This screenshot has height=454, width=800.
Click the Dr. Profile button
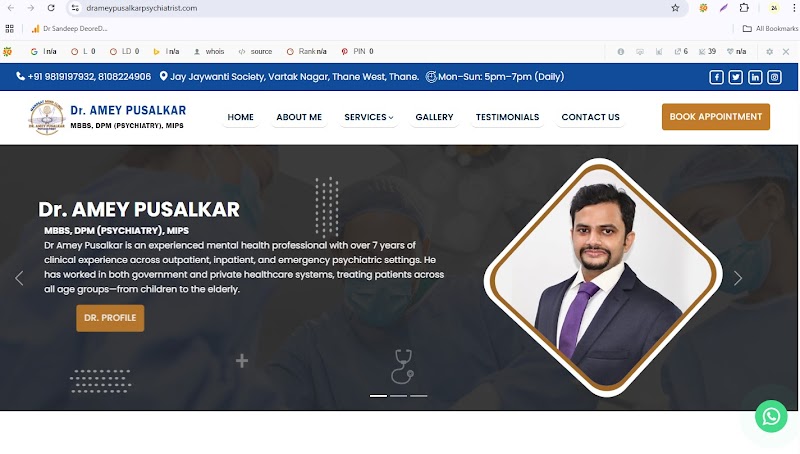(110, 318)
